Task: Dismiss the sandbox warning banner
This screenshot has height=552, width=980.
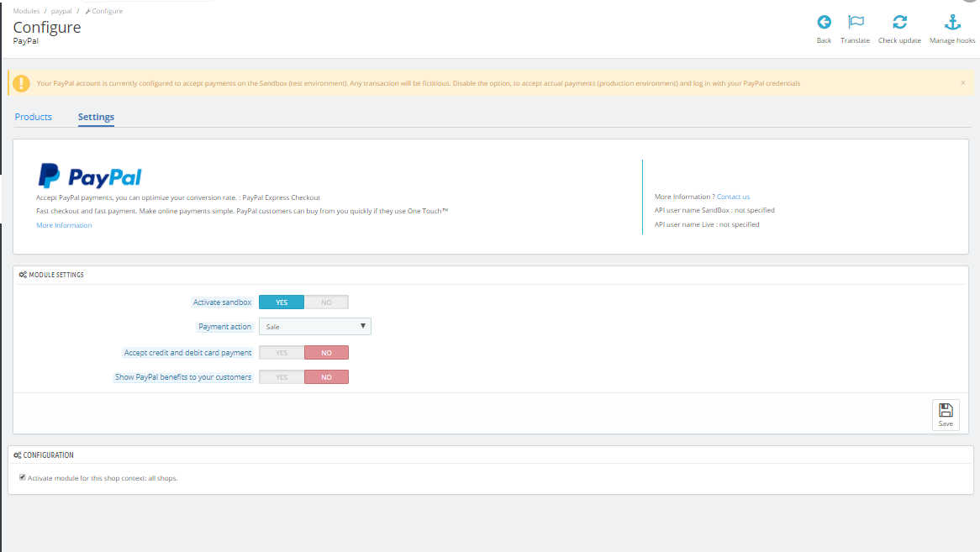Action: coord(962,83)
